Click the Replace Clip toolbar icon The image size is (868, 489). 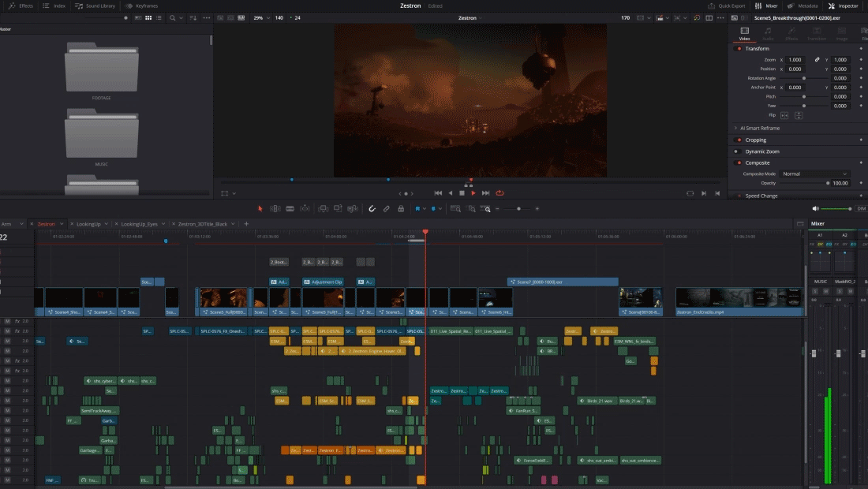click(352, 208)
